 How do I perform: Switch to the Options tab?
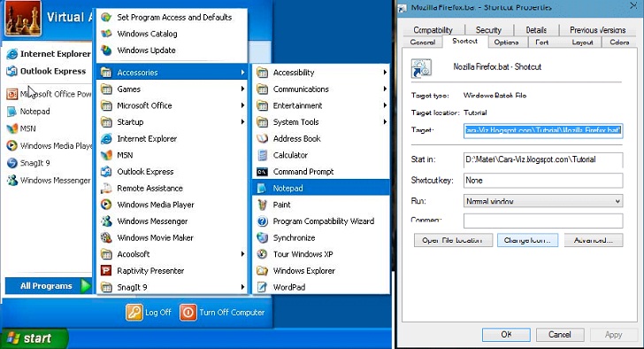(506, 42)
